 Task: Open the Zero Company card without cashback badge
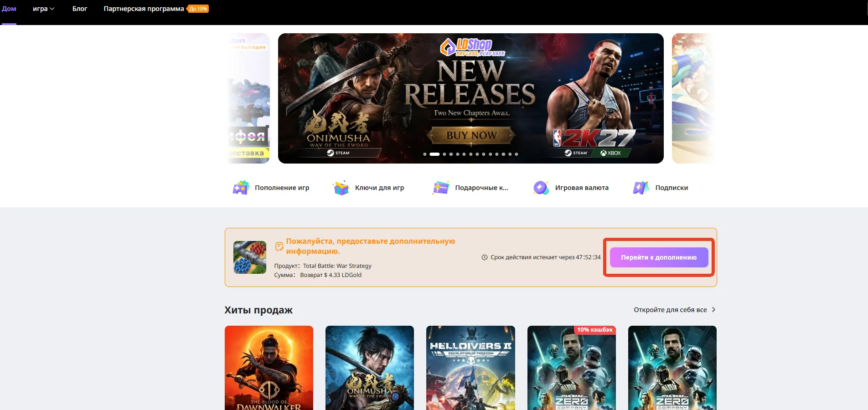pyautogui.click(x=672, y=368)
